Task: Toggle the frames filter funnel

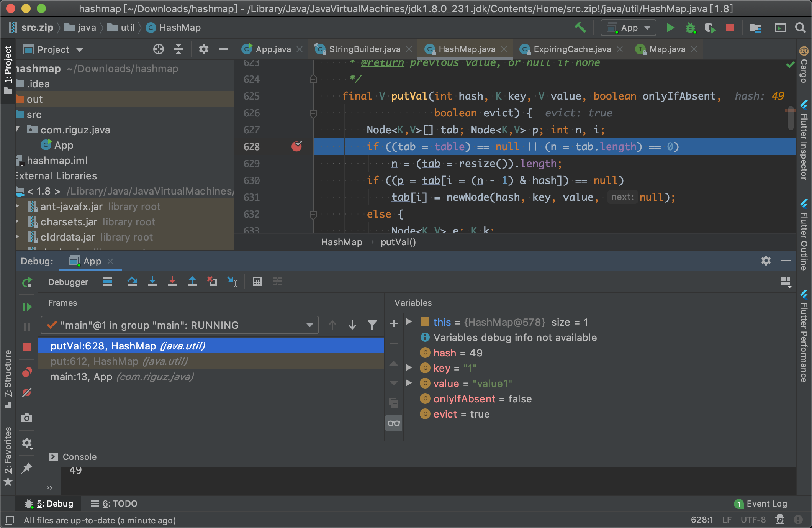Action: tap(372, 325)
